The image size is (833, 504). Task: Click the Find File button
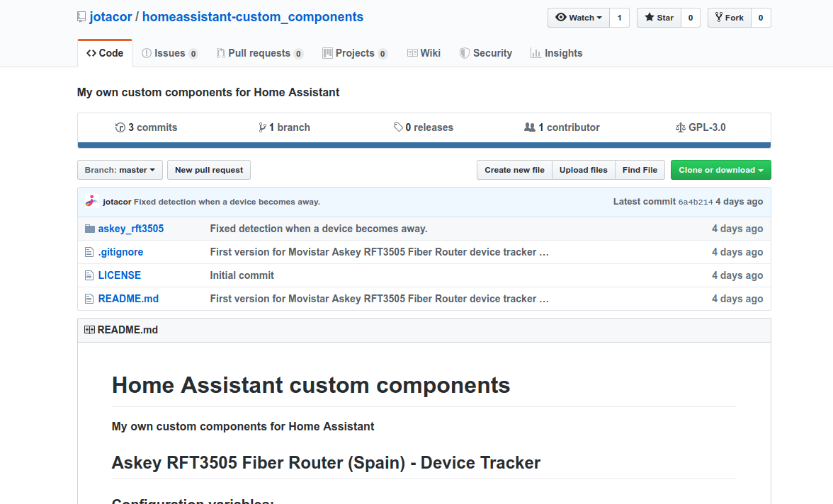point(640,170)
